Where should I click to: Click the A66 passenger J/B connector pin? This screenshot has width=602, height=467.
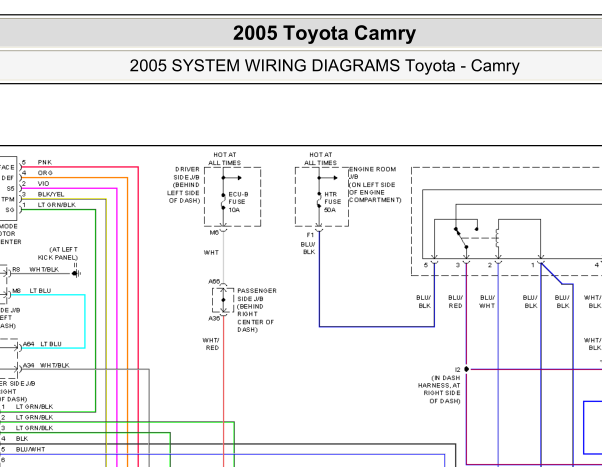pyautogui.click(x=221, y=283)
